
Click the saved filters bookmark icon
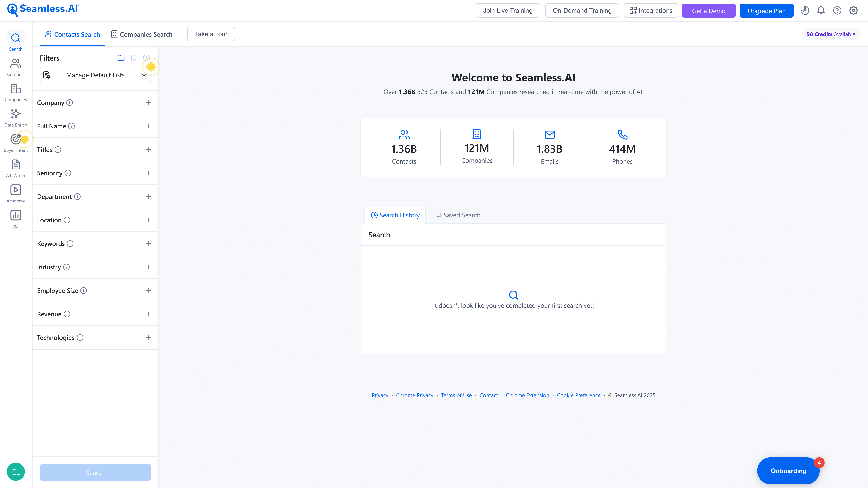click(x=134, y=58)
